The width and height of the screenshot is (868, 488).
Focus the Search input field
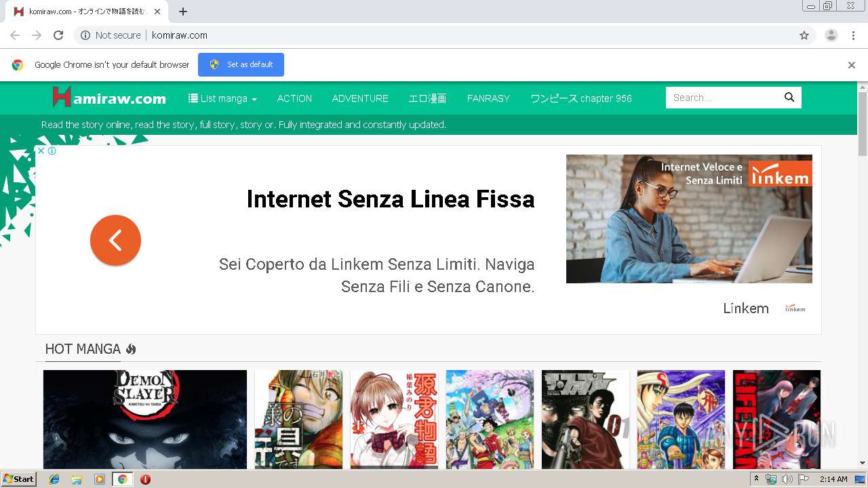[x=722, y=98]
